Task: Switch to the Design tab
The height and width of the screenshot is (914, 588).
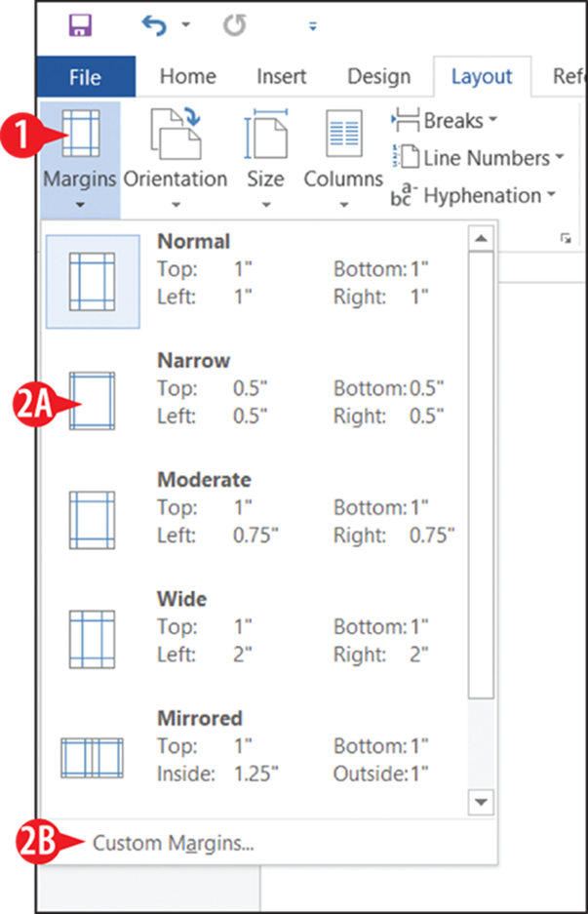Action: coord(378,76)
